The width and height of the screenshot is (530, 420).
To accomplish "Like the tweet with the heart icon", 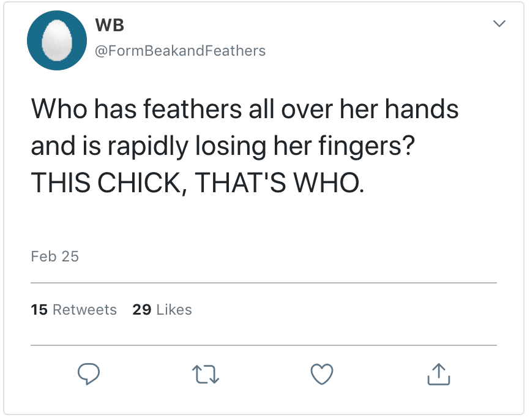I will click(322, 374).
